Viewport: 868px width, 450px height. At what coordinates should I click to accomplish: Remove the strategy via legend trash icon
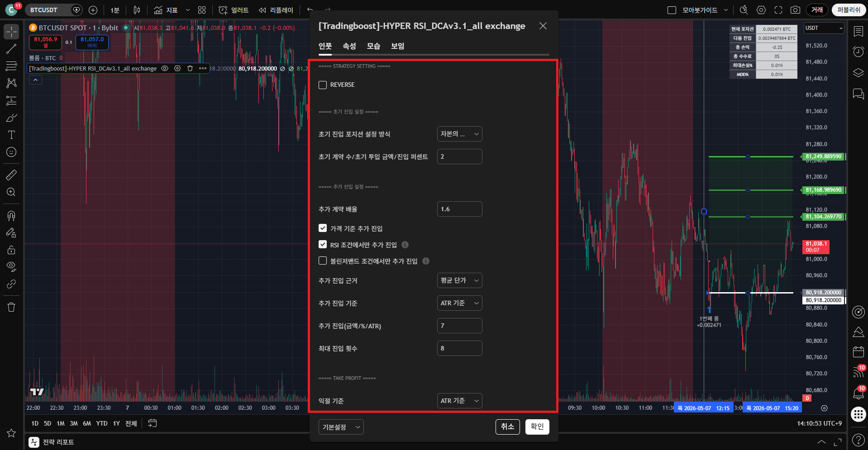[190, 69]
